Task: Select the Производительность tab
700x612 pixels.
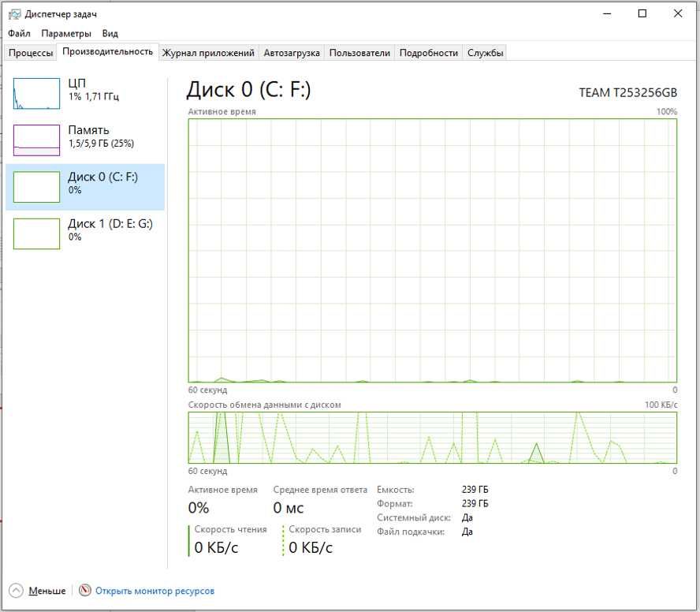Action: (107, 51)
